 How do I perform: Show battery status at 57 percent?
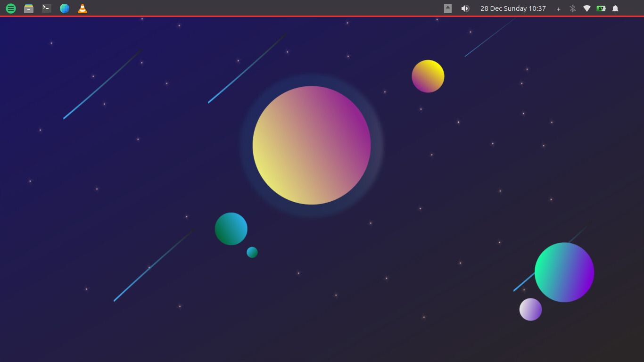pyautogui.click(x=601, y=8)
